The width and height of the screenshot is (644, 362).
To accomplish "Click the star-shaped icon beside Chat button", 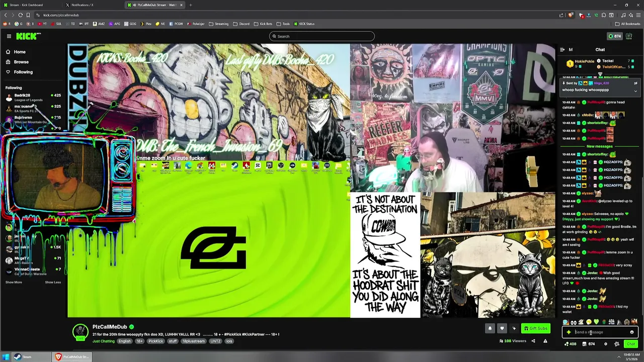I will pyautogui.click(x=617, y=344).
